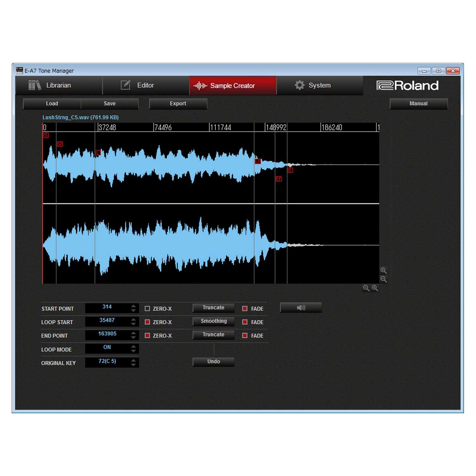Click the Sample Creator waveform icon
Viewport: 476px width, 476px height.
pos(200,86)
